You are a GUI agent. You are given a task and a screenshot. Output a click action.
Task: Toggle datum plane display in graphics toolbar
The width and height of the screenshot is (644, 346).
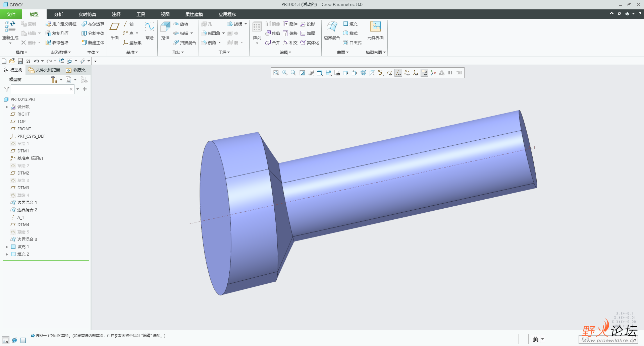(x=389, y=73)
